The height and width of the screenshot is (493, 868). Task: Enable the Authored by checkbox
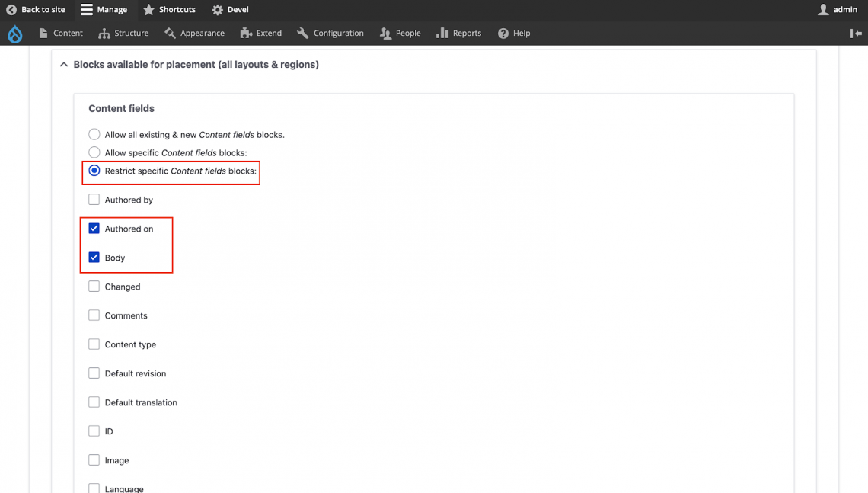click(x=94, y=200)
